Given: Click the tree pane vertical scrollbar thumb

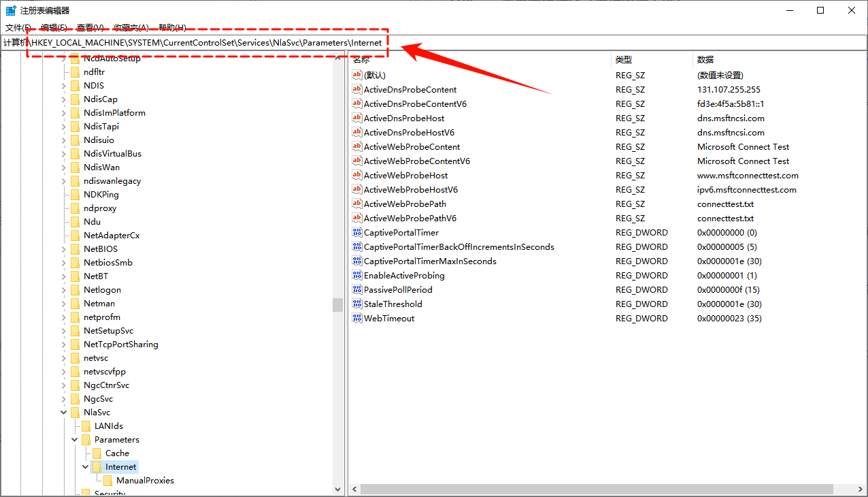Looking at the screenshot, I should pos(337,304).
